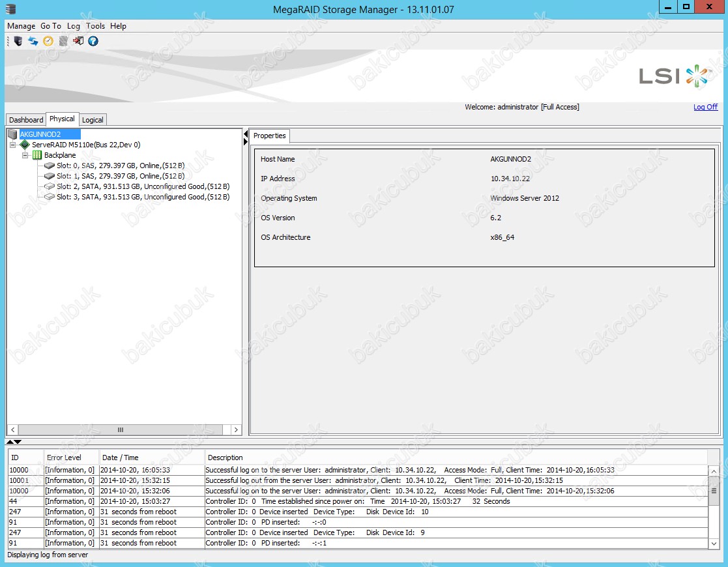Open the Go To menu

(x=51, y=26)
